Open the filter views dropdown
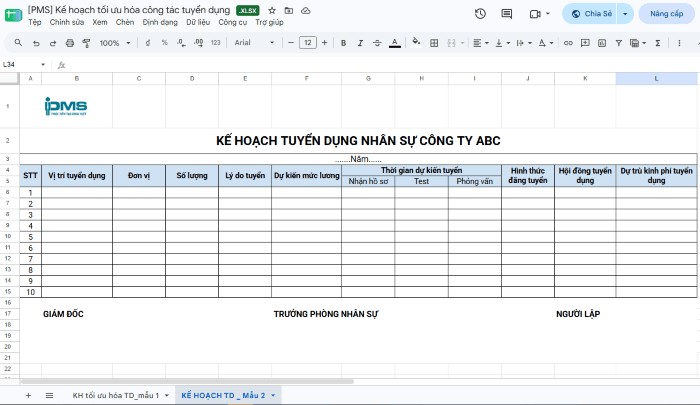Image resolution: width=700 pixels, height=405 pixels. 638,43
